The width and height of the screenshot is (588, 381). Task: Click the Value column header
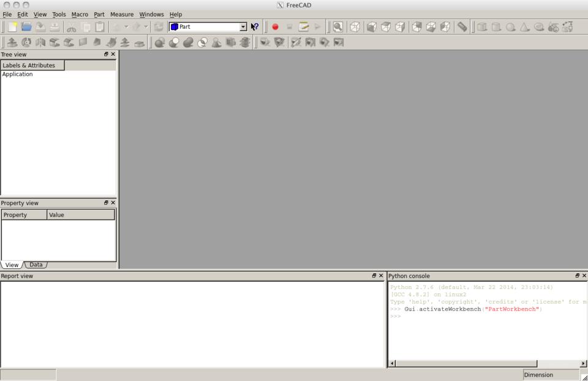point(80,215)
